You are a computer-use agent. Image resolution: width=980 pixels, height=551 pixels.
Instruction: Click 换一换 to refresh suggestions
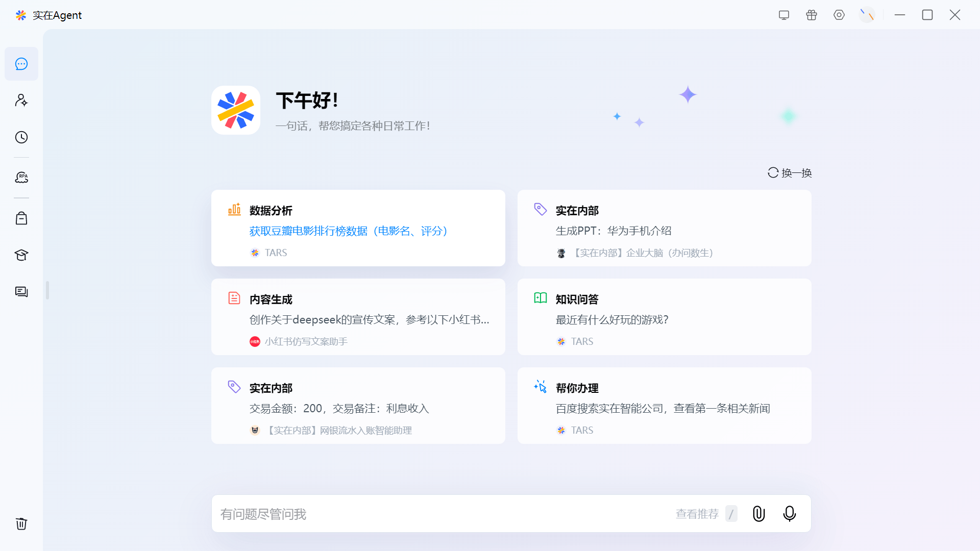point(790,173)
